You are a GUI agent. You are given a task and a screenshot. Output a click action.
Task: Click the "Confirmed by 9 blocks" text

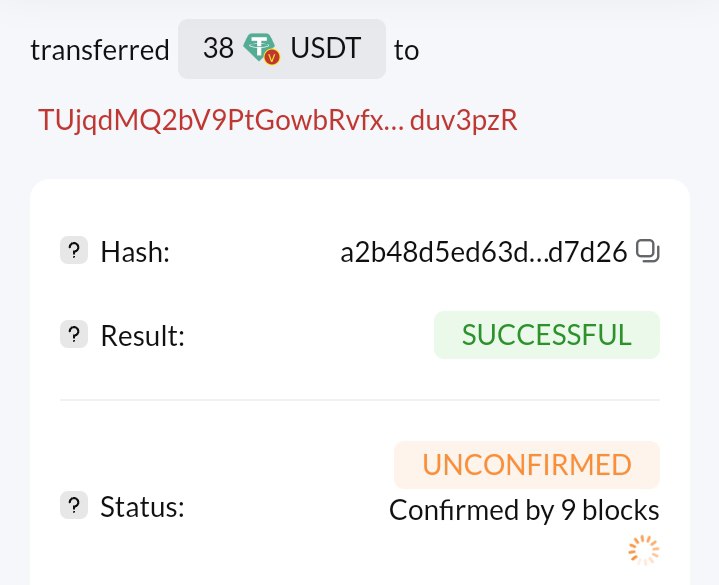tap(524, 511)
